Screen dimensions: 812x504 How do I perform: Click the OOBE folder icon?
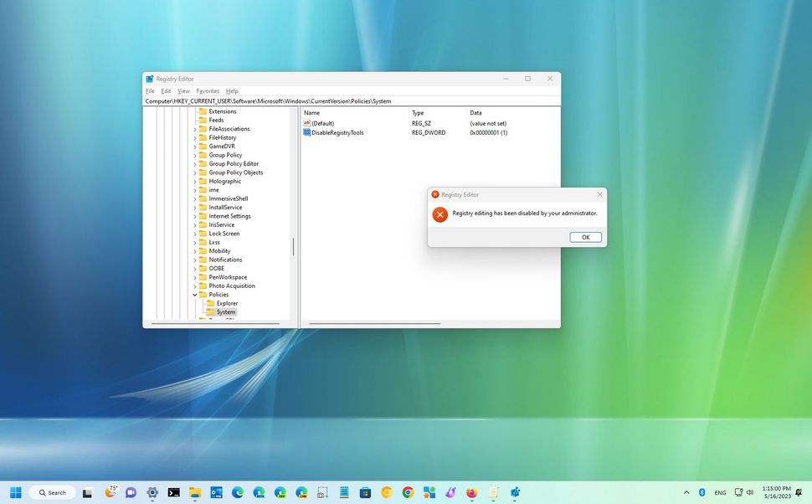point(203,269)
